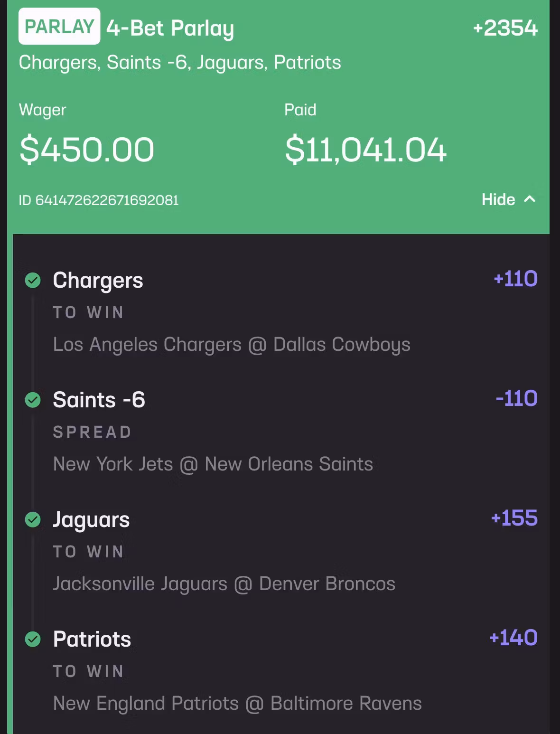Click the $450.00 wager amount
Screen dimensions: 560x734
click(87, 150)
